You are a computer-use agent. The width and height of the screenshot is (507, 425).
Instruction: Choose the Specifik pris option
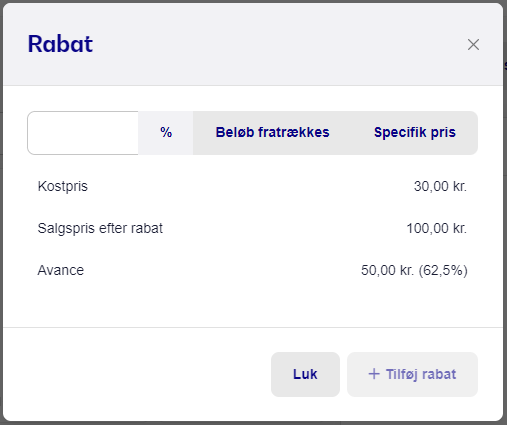(x=415, y=133)
